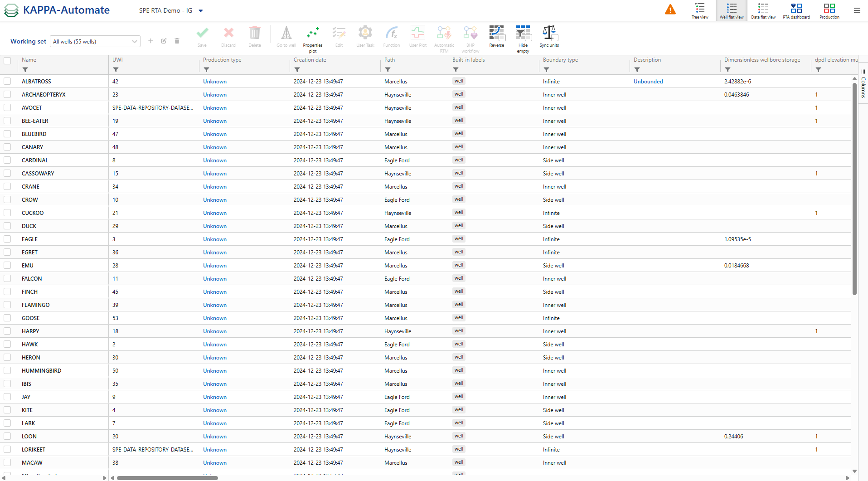The image size is (868, 481).
Task: Add a new working set
Action: tap(150, 41)
